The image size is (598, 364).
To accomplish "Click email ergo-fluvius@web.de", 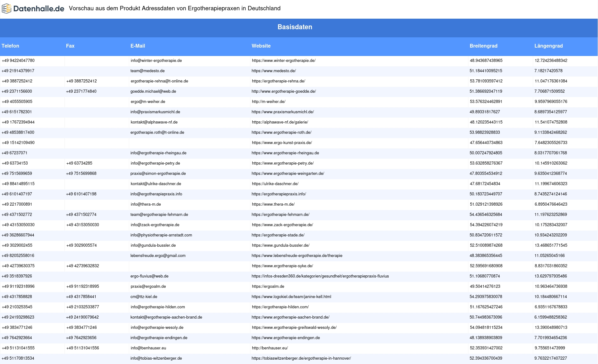I will [149, 276].
